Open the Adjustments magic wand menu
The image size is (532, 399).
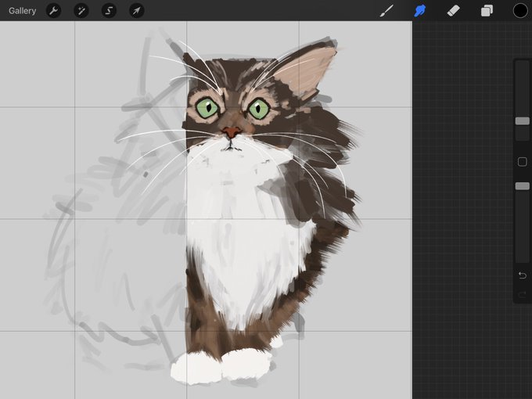click(81, 11)
